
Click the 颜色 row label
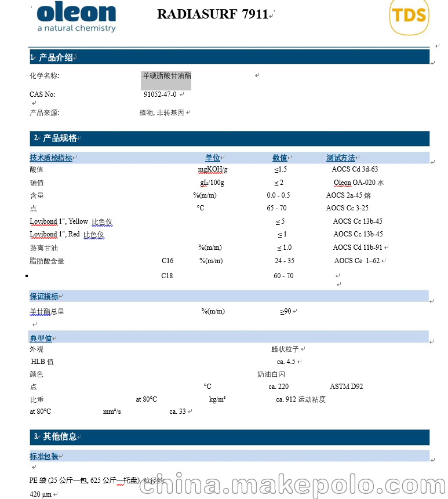tap(37, 374)
